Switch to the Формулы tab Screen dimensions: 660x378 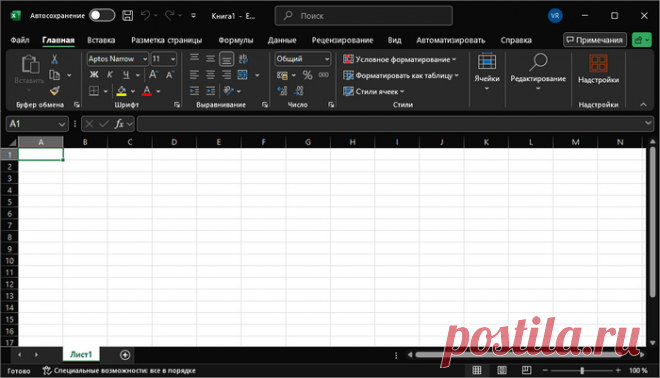coord(236,40)
